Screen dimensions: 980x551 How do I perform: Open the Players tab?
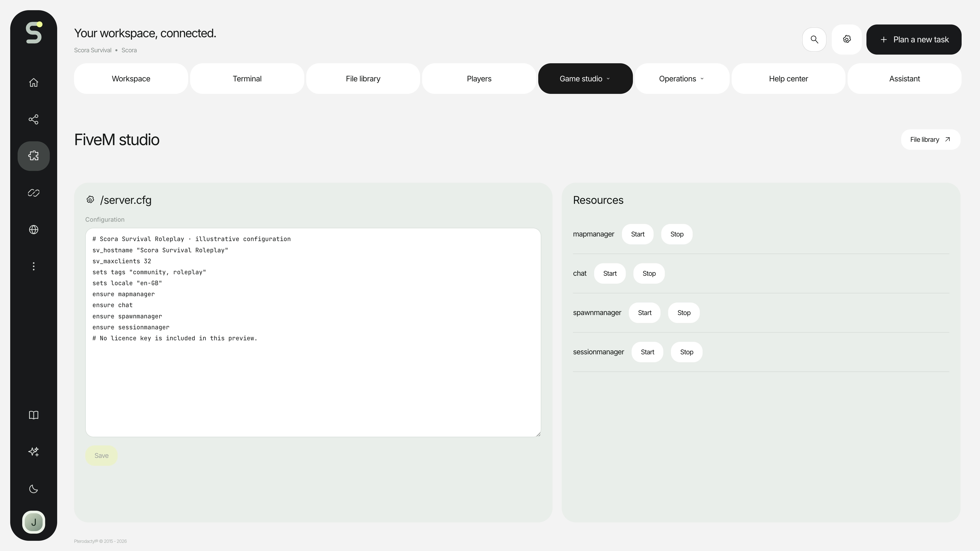coord(479,79)
